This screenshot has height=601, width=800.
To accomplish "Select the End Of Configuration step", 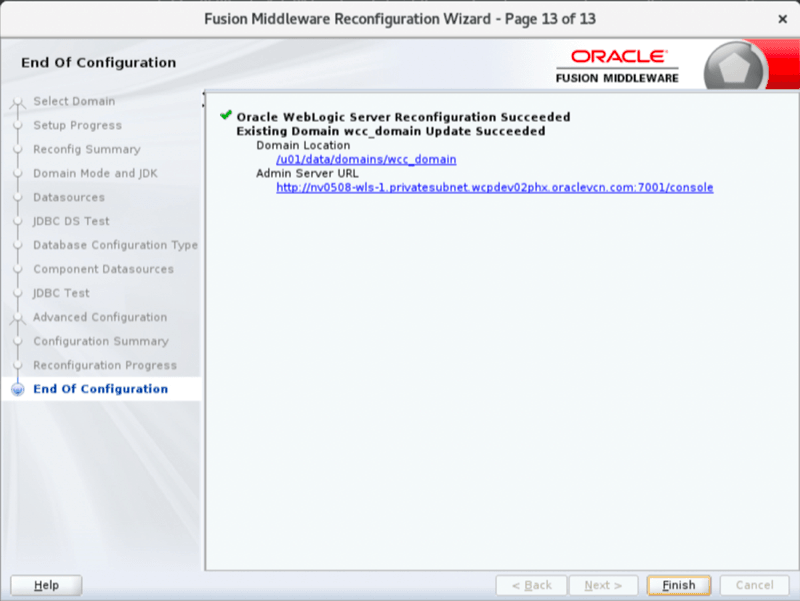I will pos(101,389).
